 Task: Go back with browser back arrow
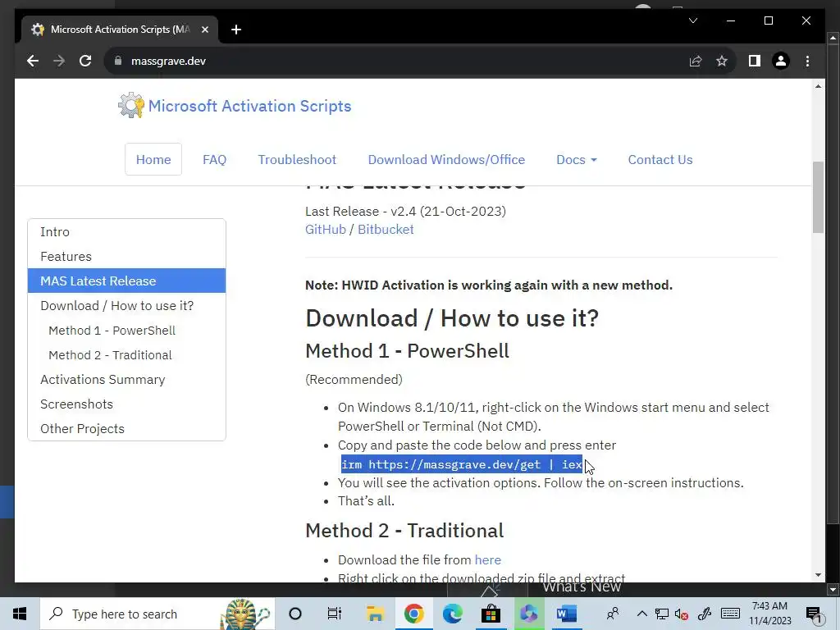click(33, 61)
